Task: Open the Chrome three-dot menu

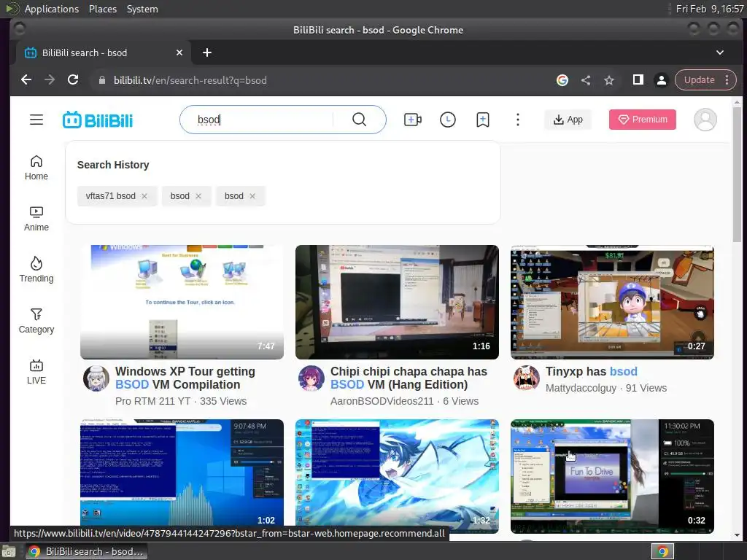Action: (727, 80)
